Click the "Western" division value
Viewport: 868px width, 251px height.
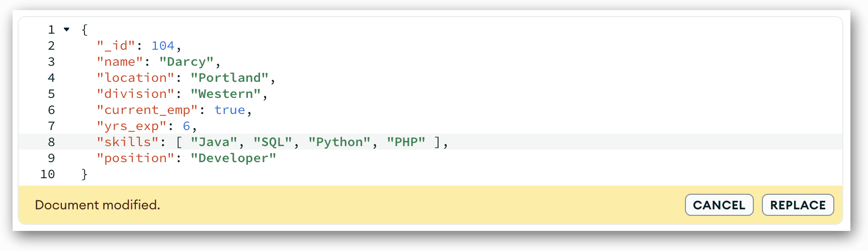(x=226, y=94)
